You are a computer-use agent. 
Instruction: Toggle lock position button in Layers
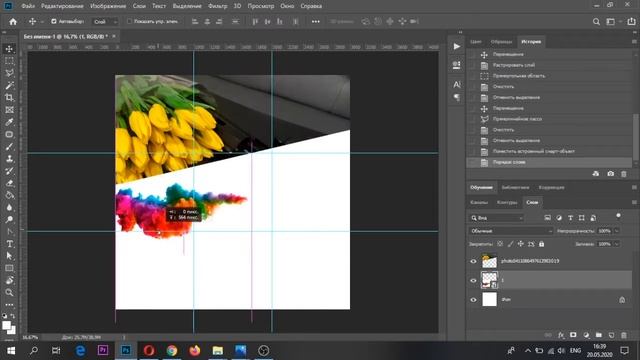pos(520,244)
